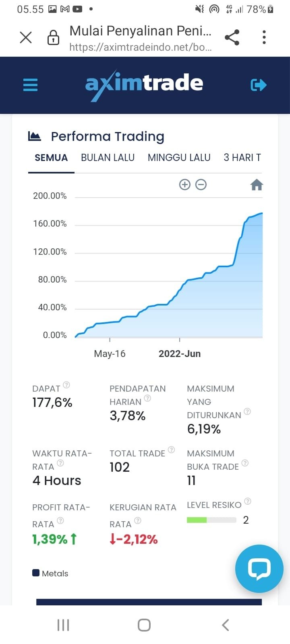
Task: Click the logout arrow icon
Action: [x=259, y=85]
